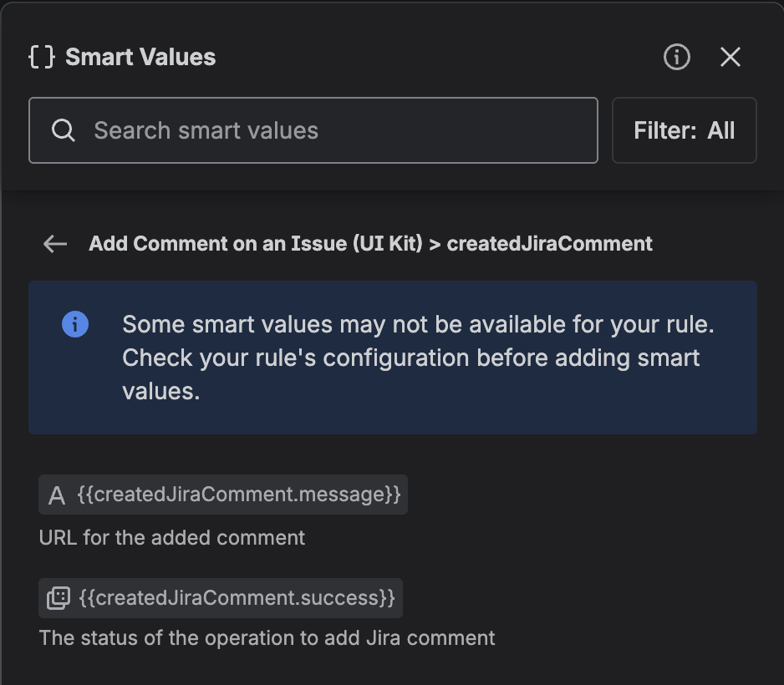
Task: Click 'URL for the added comment' description
Action: point(171,538)
